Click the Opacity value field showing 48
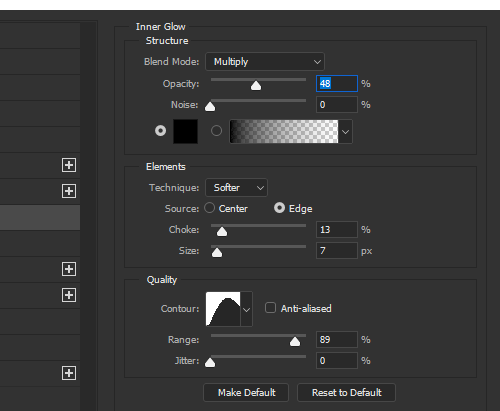 [x=337, y=83]
